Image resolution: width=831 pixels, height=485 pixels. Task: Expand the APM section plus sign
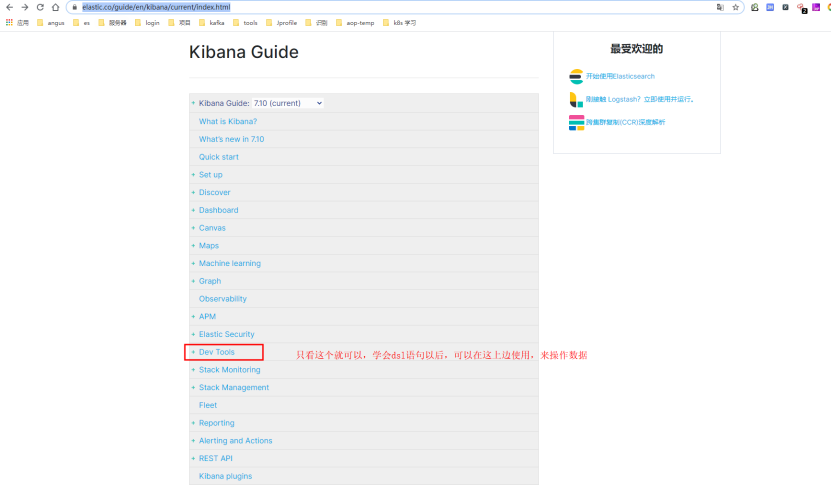click(x=193, y=316)
